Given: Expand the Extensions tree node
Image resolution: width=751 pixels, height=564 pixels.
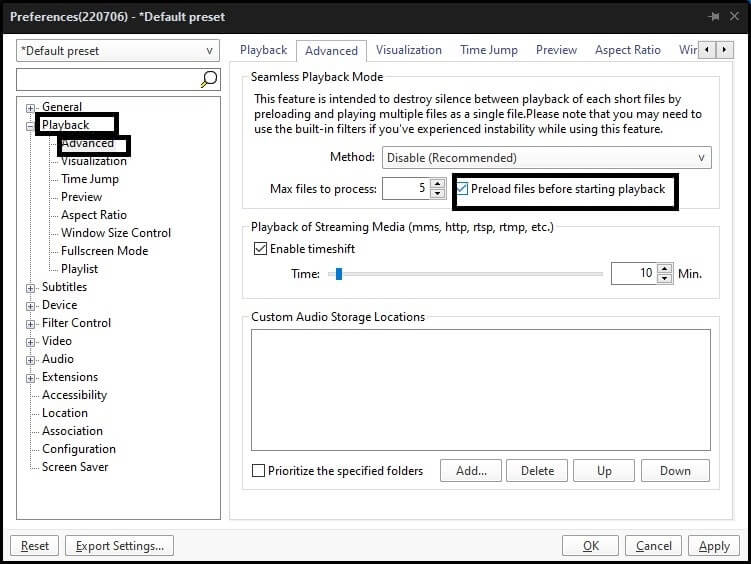Looking at the screenshot, I should [x=30, y=378].
